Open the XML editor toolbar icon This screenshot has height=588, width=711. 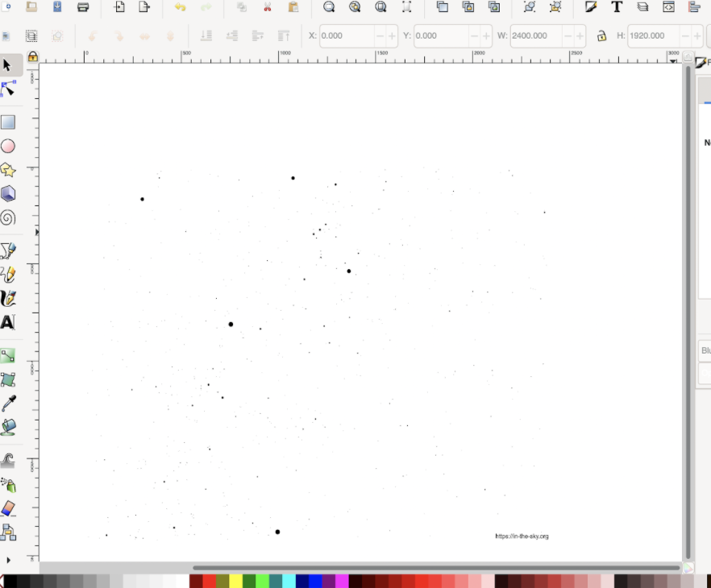(668, 7)
